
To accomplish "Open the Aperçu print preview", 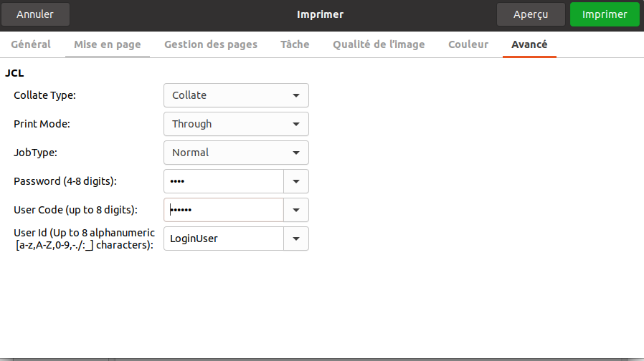I will [x=531, y=14].
